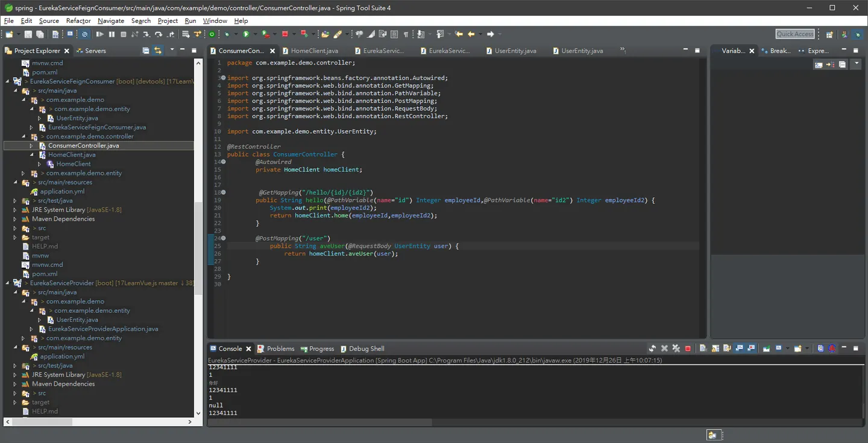Click the green Run button in toolbar

(245, 34)
